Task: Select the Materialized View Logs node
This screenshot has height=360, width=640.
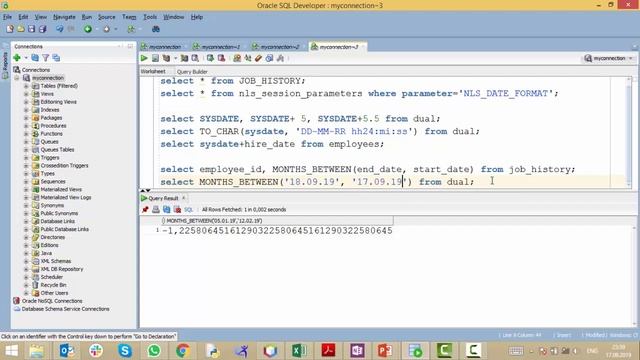Action: [66, 197]
